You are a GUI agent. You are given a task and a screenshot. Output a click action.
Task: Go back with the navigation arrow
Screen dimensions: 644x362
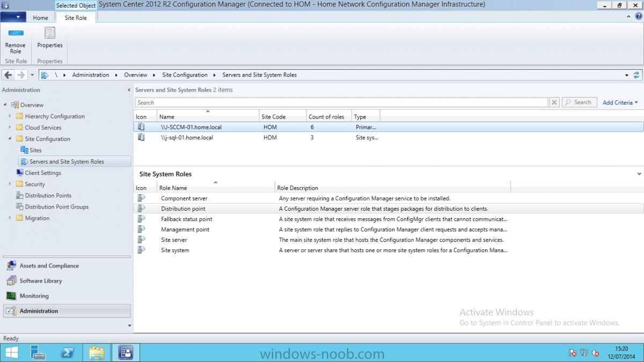click(x=8, y=75)
